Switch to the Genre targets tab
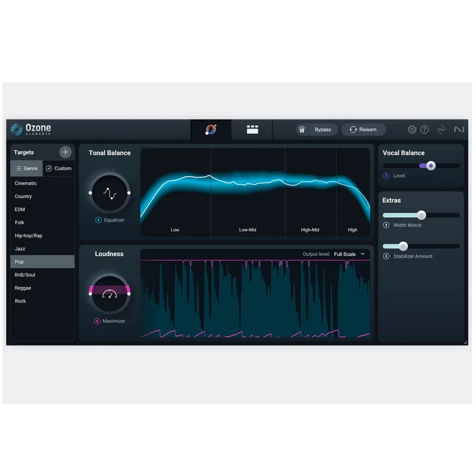The image size is (476, 476). (26, 168)
